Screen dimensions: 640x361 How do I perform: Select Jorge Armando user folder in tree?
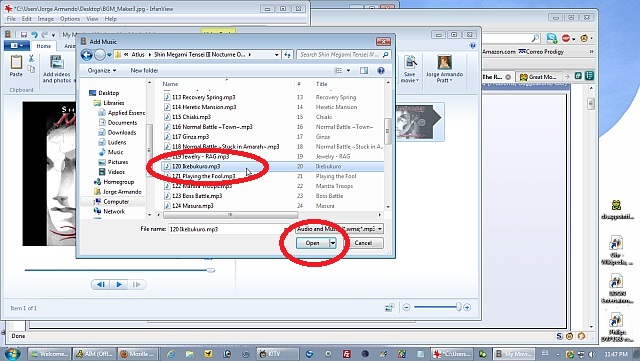118,192
